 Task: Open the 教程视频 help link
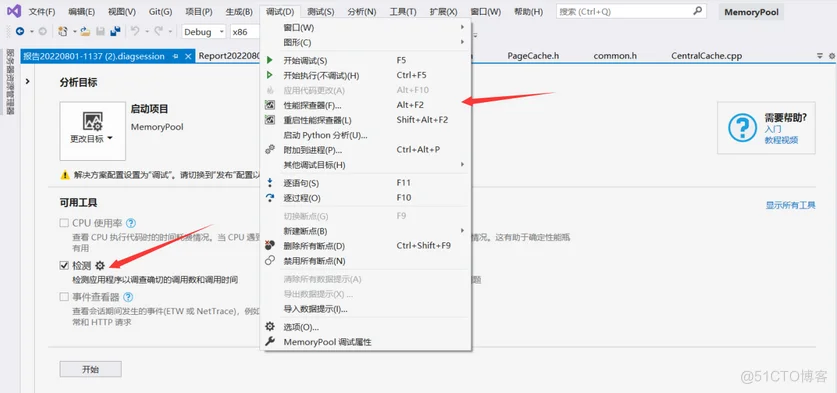tap(781, 140)
